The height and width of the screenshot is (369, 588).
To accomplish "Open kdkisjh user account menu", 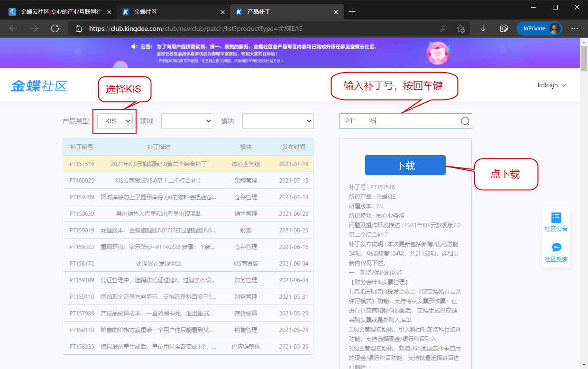I will tap(552, 85).
